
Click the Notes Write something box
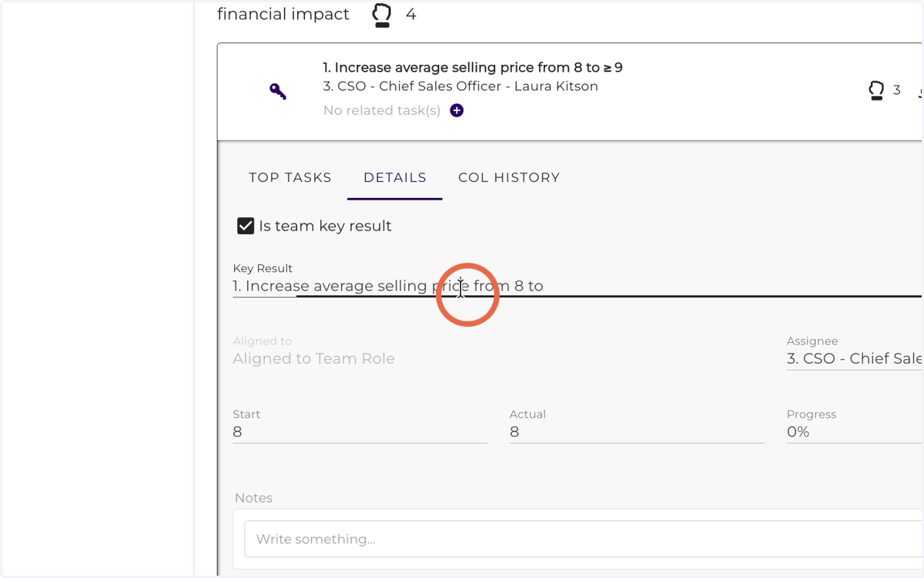pyautogui.click(x=583, y=539)
